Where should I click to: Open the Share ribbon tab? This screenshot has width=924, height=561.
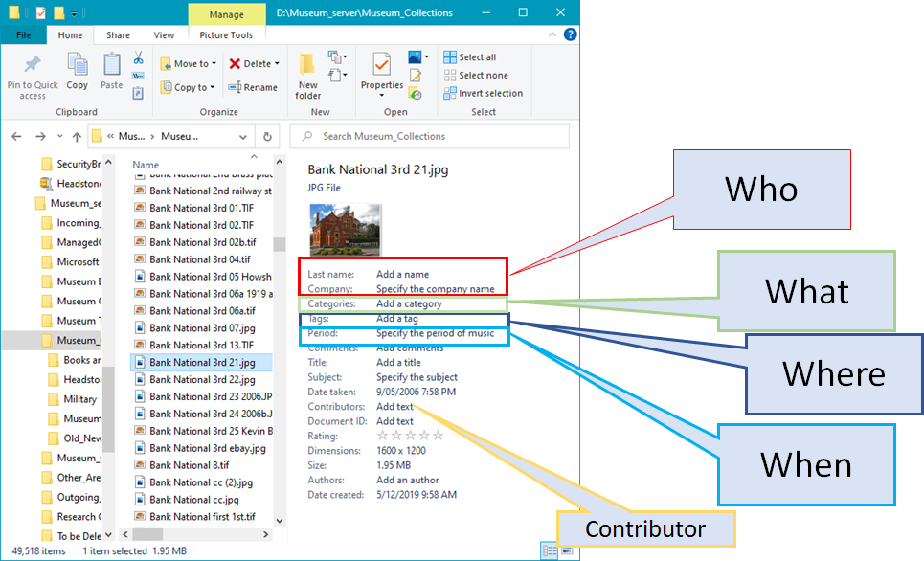tap(118, 35)
